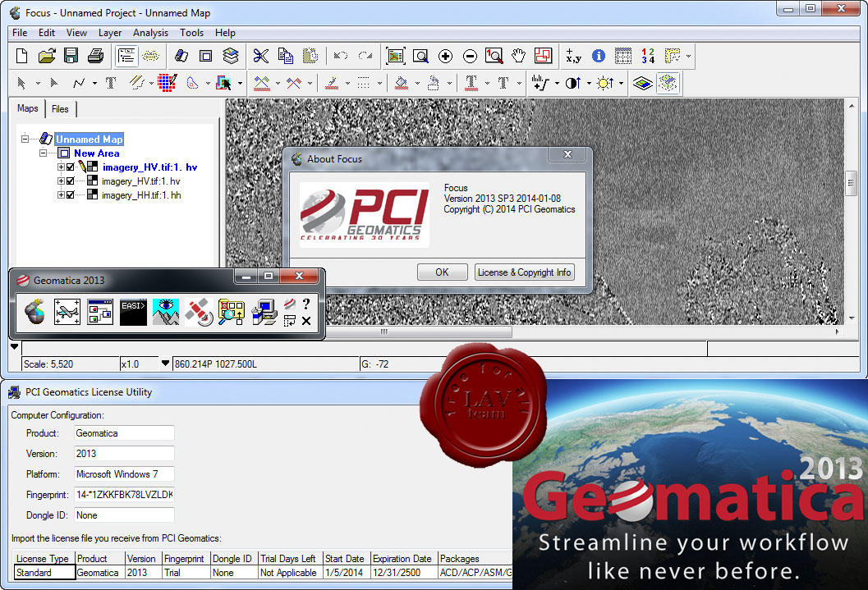Click the Print icon in Focus toolbar

pyautogui.click(x=95, y=56)
